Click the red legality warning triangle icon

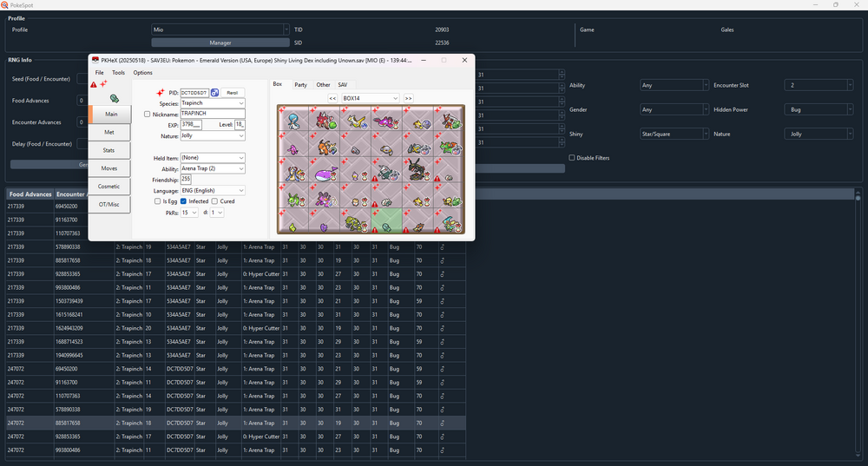pyautogui.click(x=94, y=85)
